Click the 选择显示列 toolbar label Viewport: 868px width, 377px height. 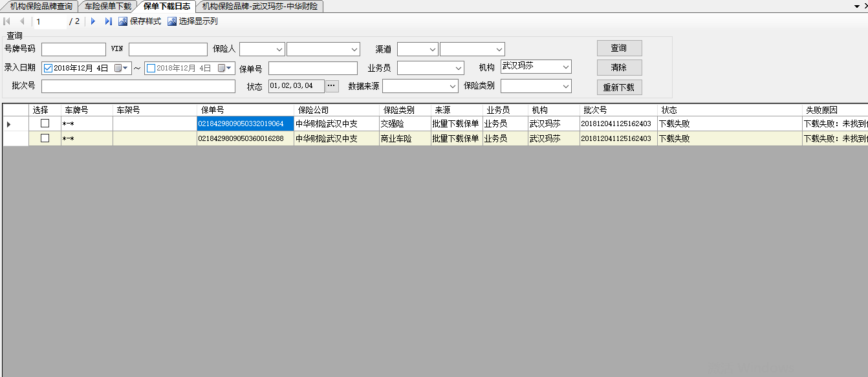[199, 21]
